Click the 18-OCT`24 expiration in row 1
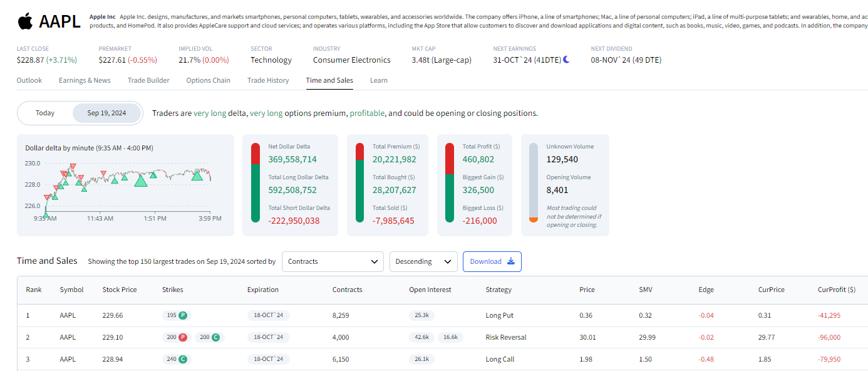This screenshot has height=371, width=868. coord(269,315)
